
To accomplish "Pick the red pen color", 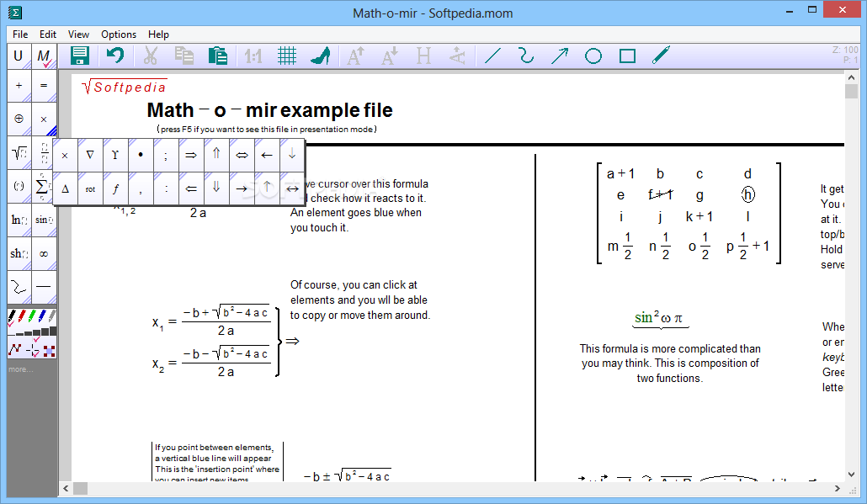I will (x=22, y=316).
